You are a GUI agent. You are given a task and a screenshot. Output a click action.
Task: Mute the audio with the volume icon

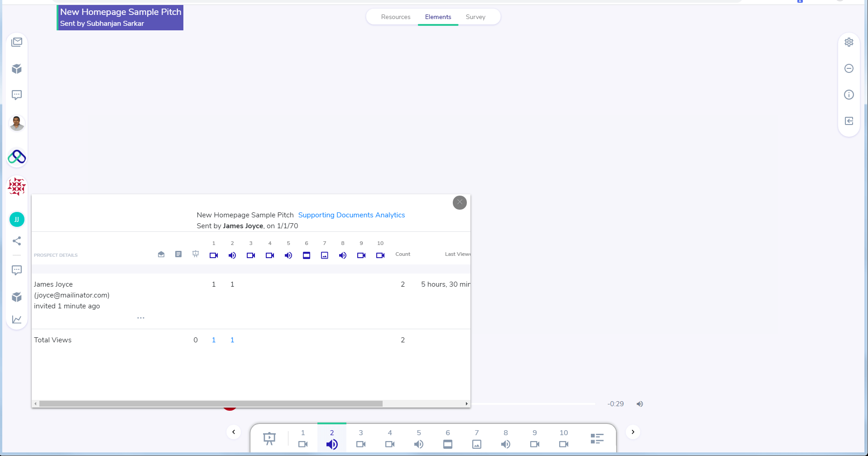pyautogui.click(x=640, y=404)
